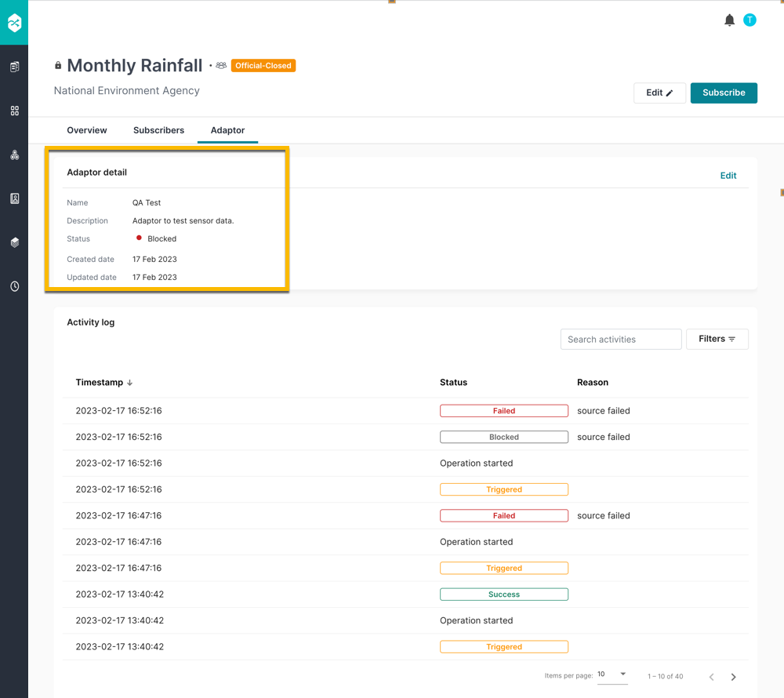Screen dimensions: 784x698
Task: Open the items per page dropdown
Action: (612, 675)
